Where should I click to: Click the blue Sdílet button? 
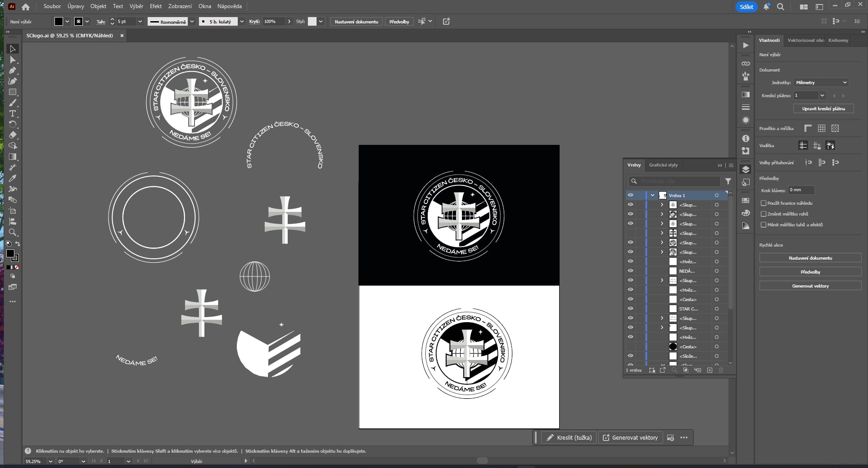click(x=746, y=7)
